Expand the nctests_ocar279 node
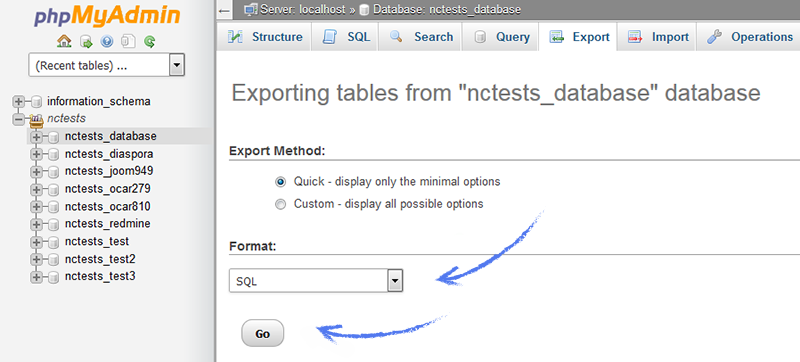Viewport: 800px width, 362px height. [36, 190]
